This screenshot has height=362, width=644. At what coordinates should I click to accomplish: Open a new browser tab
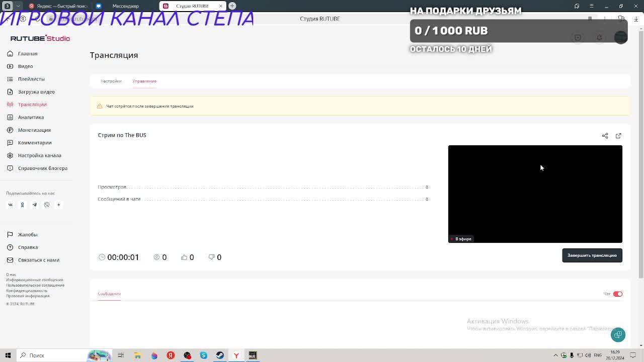[232, 6]
